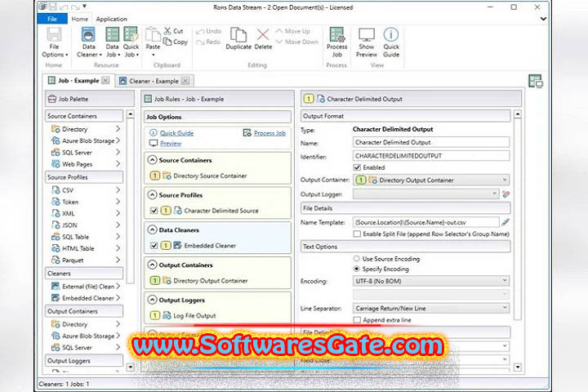Select CSV source profile in Job Palette

point(86,190)
